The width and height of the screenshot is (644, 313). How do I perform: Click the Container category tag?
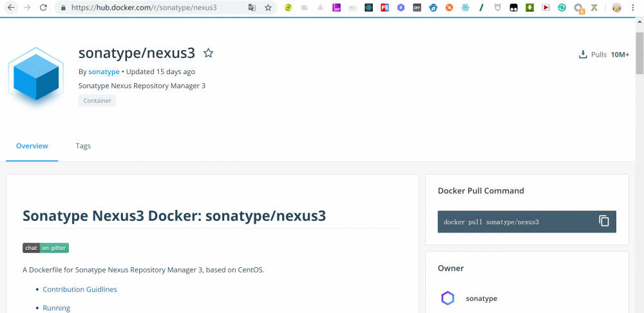[97, 100]
